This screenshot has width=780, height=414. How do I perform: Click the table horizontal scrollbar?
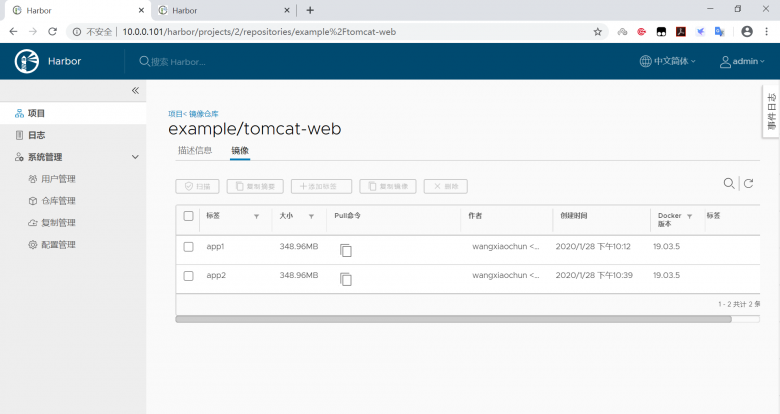click(453, 319)
